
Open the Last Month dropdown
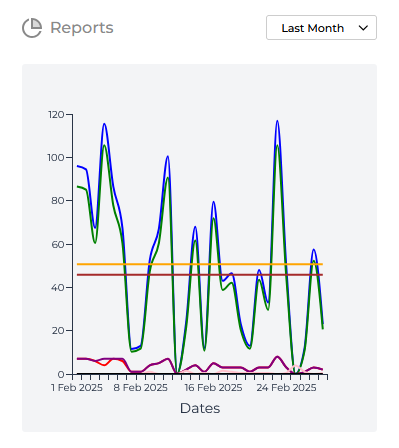(x=321, y=28)
